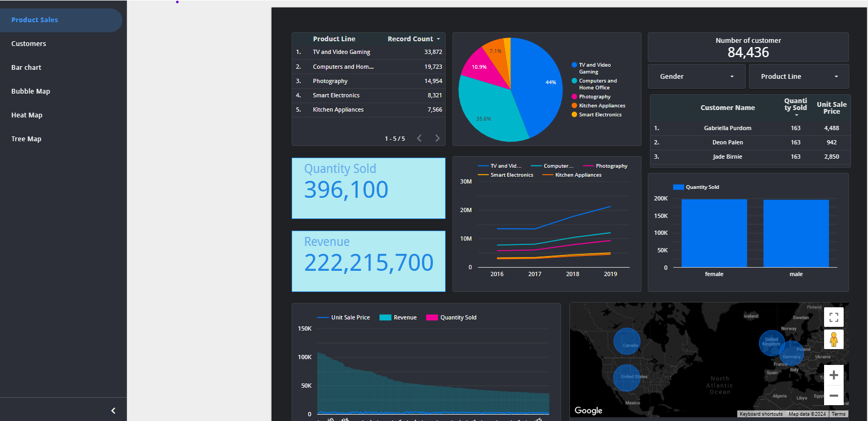Select the United Kingdom bubble on map

point(772,343)
